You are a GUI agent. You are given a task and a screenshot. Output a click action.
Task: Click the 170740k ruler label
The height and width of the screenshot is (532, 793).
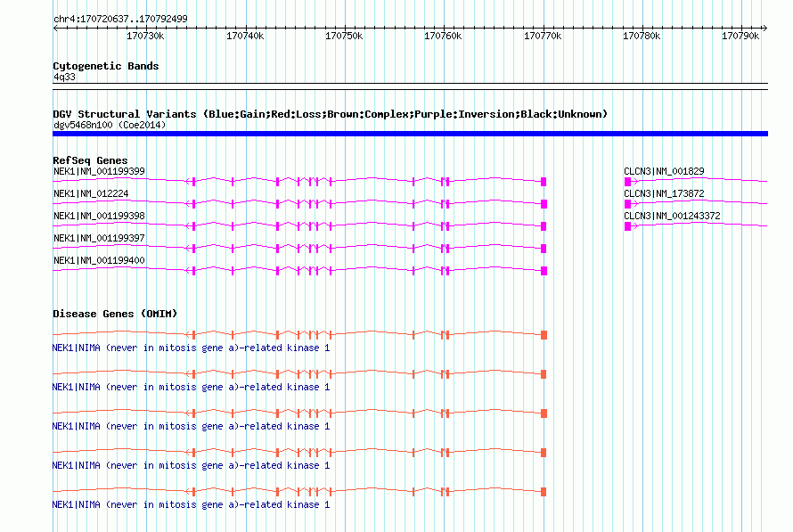tap(245, 37)
